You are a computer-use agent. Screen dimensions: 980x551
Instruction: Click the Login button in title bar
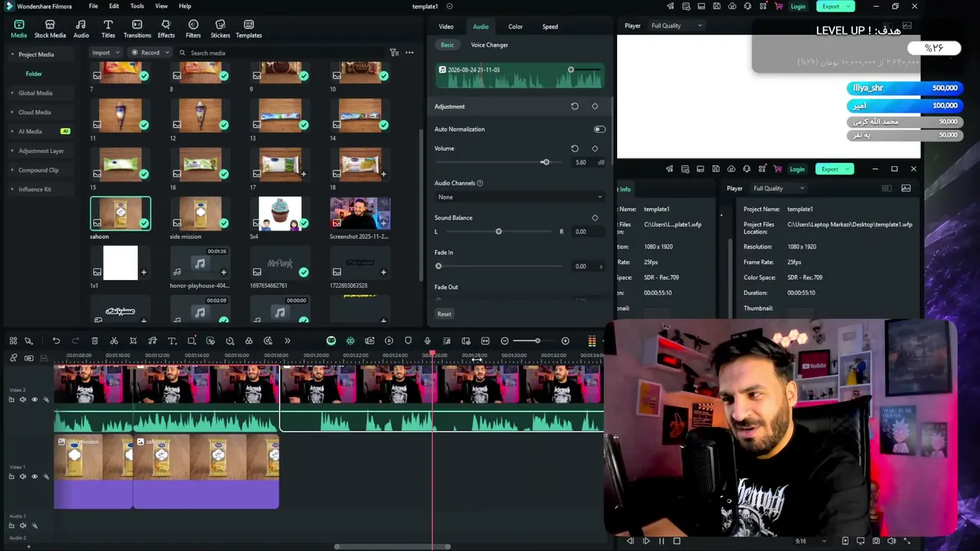point(798,6)
